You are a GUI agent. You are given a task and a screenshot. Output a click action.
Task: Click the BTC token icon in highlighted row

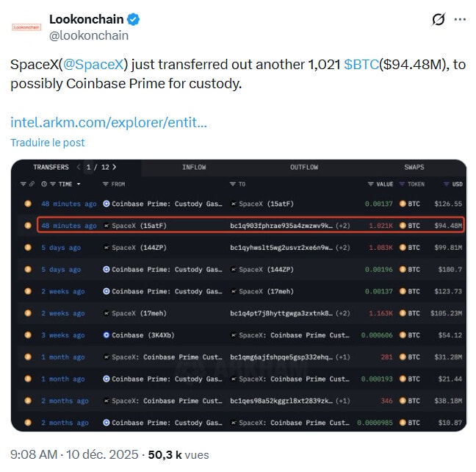pos(402,226)
